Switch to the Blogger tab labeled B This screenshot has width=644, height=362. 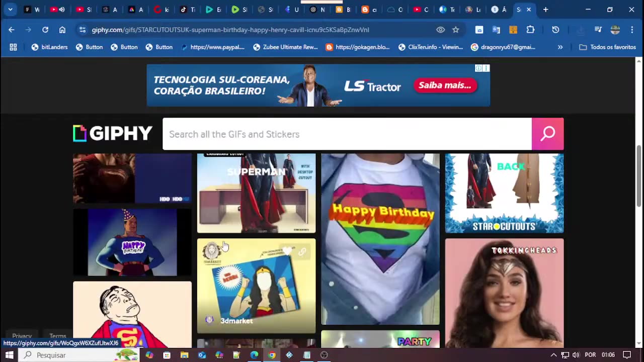(343, 10)
